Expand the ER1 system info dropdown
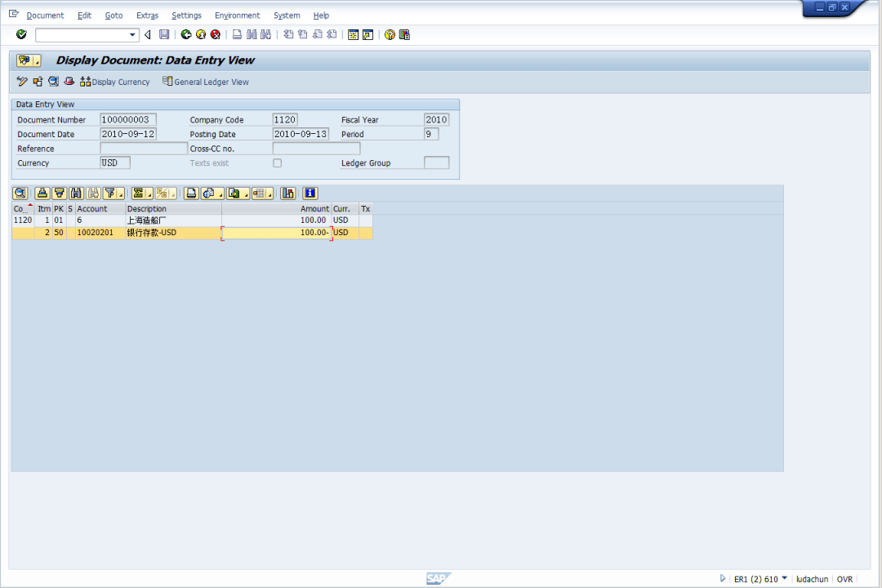 click(x=785, y=578)
